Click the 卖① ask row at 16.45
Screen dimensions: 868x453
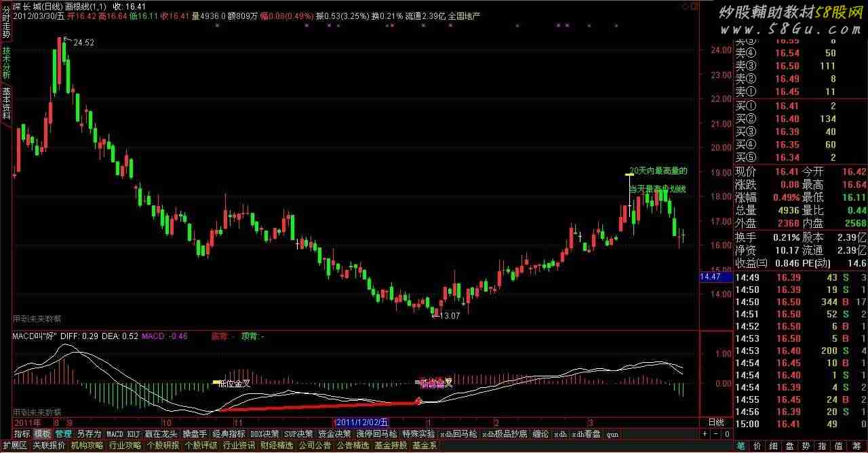point(801,92)
